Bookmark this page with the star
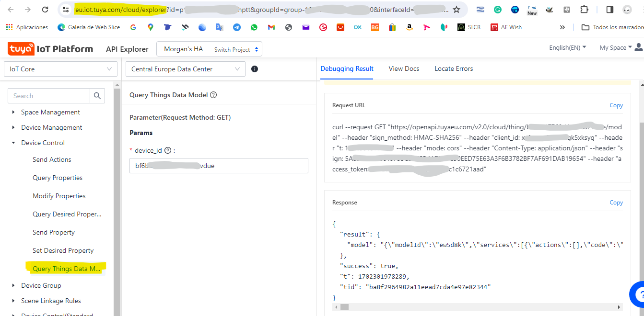Screen dimensions: 644x316 click(457, 10)
